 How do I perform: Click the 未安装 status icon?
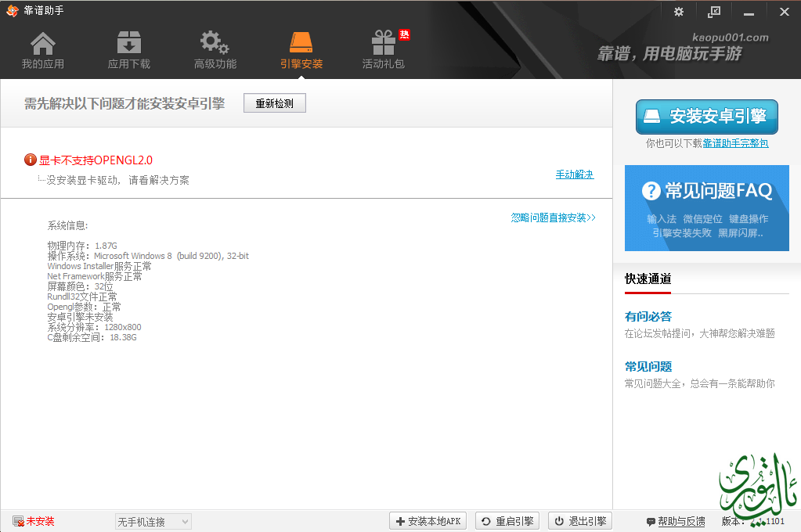(x=18, y=521)
